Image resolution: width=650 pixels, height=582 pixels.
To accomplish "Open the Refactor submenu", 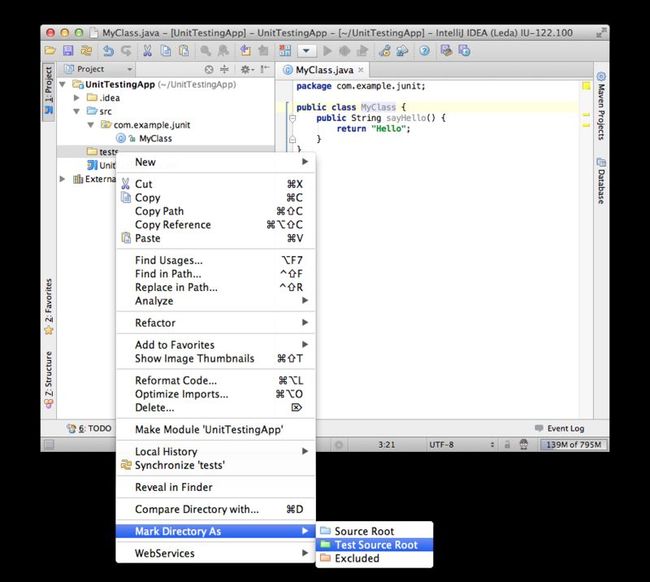I will [x=216, y=323].
